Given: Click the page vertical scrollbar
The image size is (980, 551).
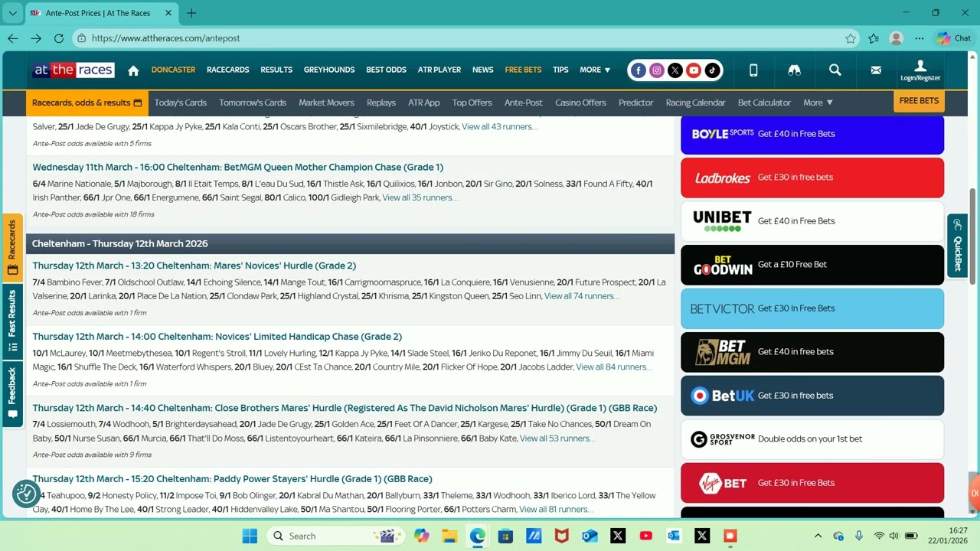Looking at the screenshot, I should (x=973, y=237).
